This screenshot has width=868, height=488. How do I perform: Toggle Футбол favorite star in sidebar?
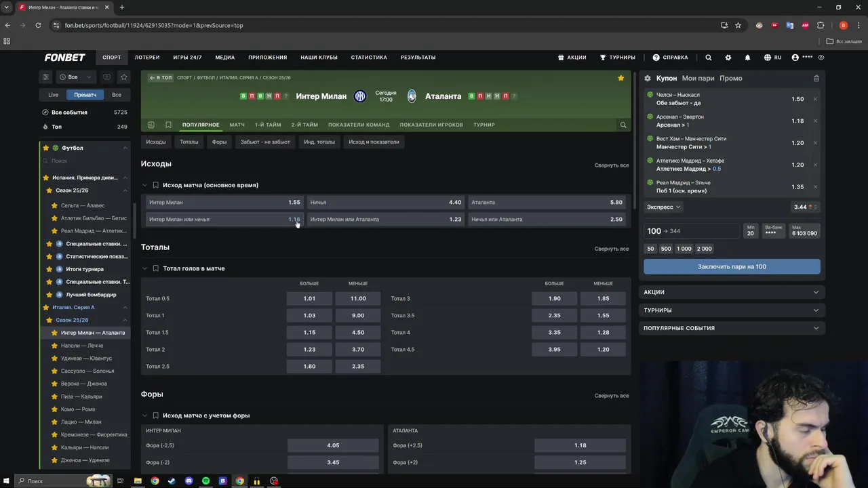(46, 148)
